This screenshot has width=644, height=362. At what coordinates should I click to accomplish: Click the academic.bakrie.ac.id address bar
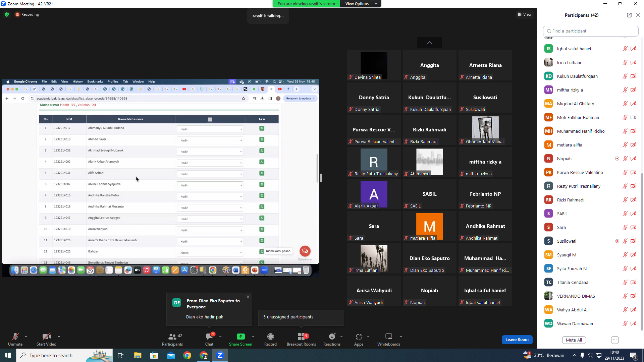tap(138, 99)
